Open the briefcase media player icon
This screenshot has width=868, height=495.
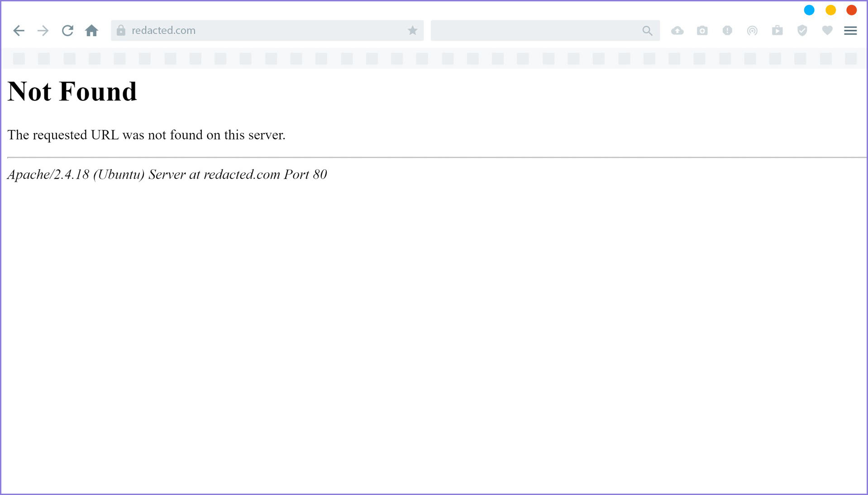coord(777,30)
